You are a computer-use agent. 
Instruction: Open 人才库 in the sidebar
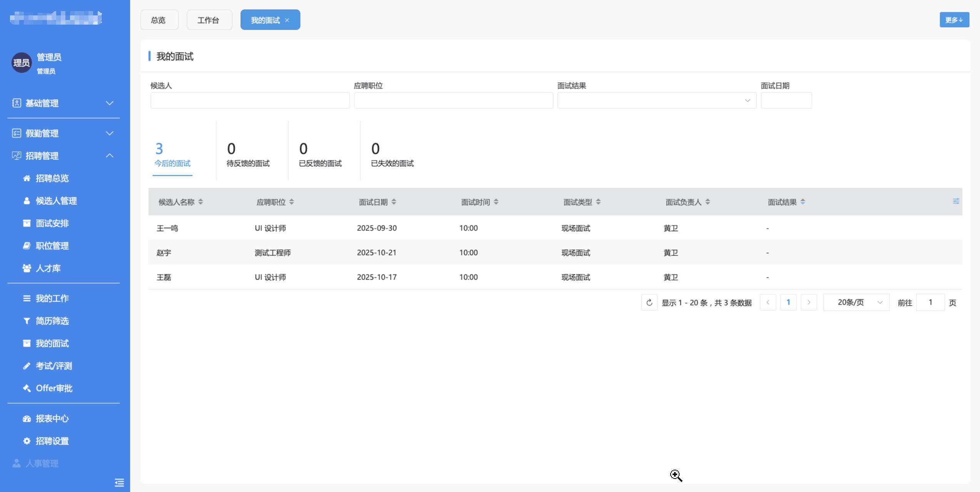click(48, 268)
